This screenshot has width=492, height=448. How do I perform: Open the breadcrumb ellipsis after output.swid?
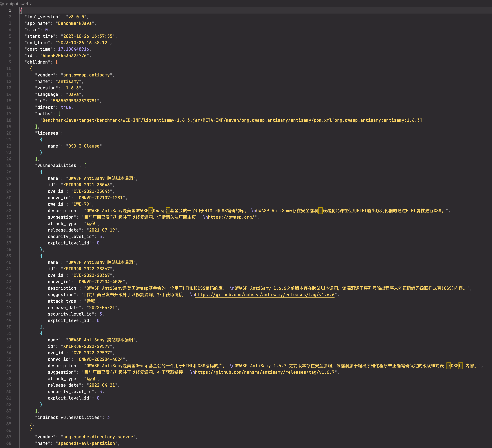click(x=34, y=4)
